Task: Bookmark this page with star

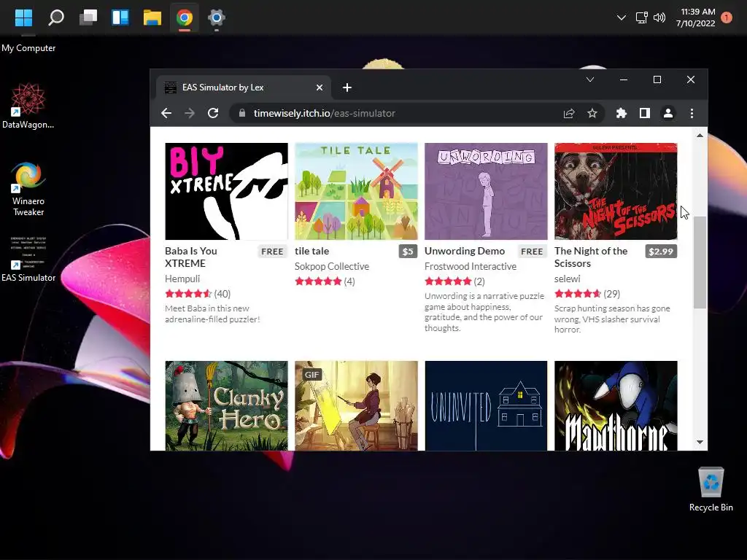Action: 592,113
